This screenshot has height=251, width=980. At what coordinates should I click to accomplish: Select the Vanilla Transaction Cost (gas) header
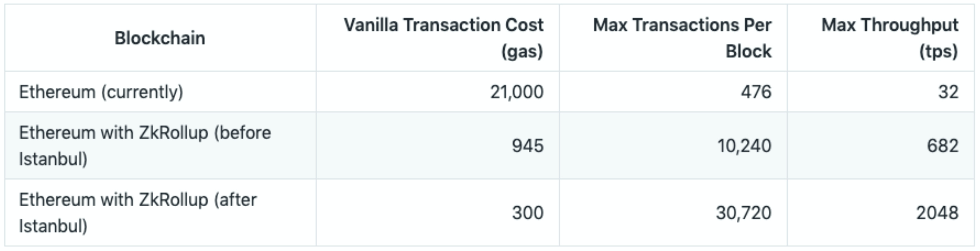(x=443, y=38)
